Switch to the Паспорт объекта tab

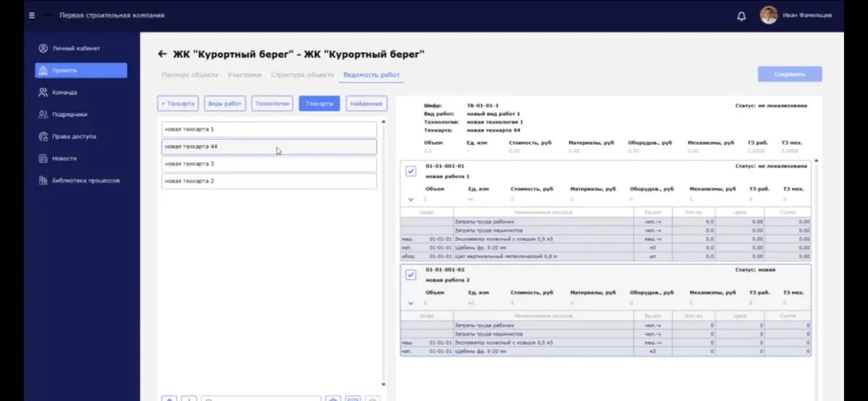(x=190, y=75)
